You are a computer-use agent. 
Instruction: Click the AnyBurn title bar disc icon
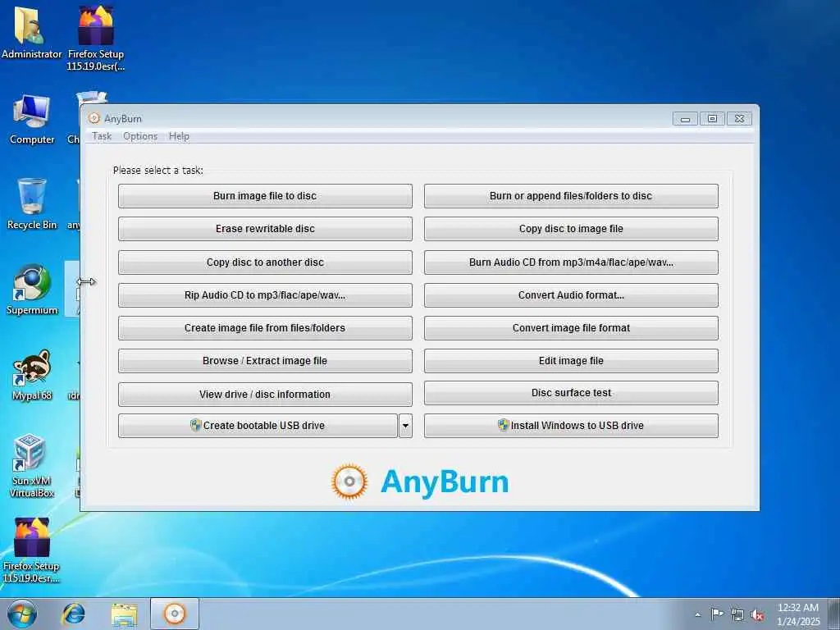(94, 118)
